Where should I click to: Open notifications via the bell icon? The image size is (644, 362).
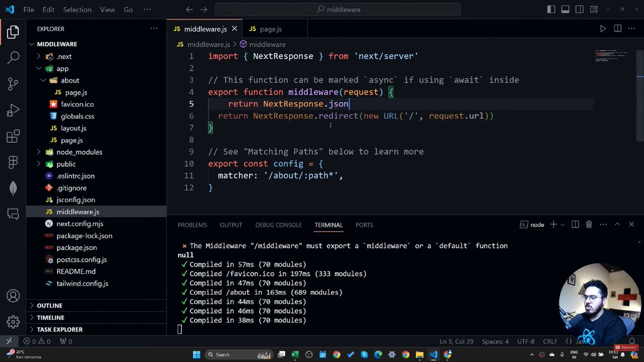(x=632, y=341)
